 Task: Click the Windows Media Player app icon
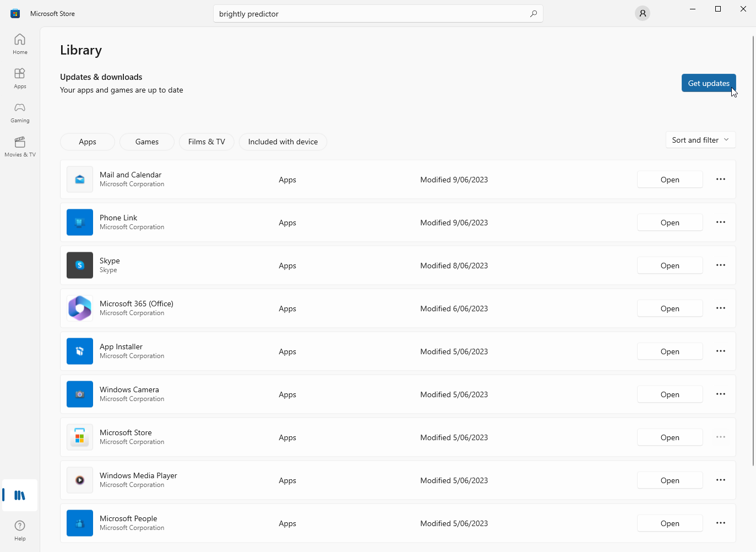pos(80,480)
